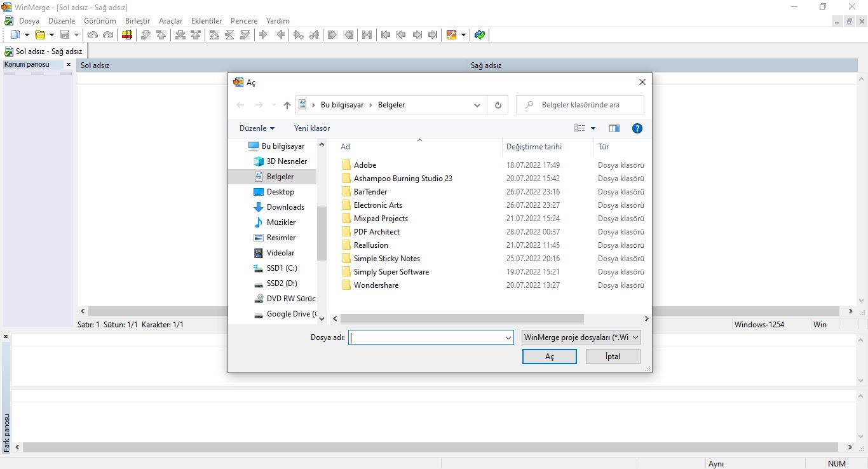Select the Adobe folder
The width and height of the screenshot is (868, 469).
click(365, 165)
